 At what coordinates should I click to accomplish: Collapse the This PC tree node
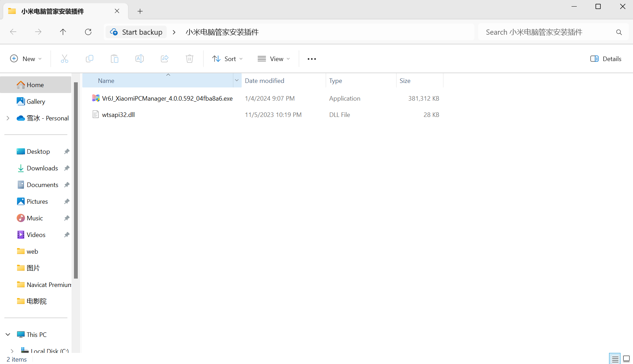click(x=8, y=335)
